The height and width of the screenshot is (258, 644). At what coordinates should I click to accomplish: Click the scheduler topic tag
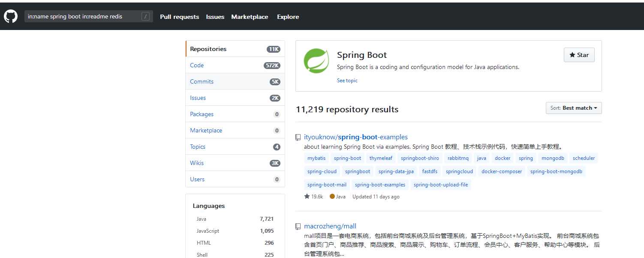point(584,158)
